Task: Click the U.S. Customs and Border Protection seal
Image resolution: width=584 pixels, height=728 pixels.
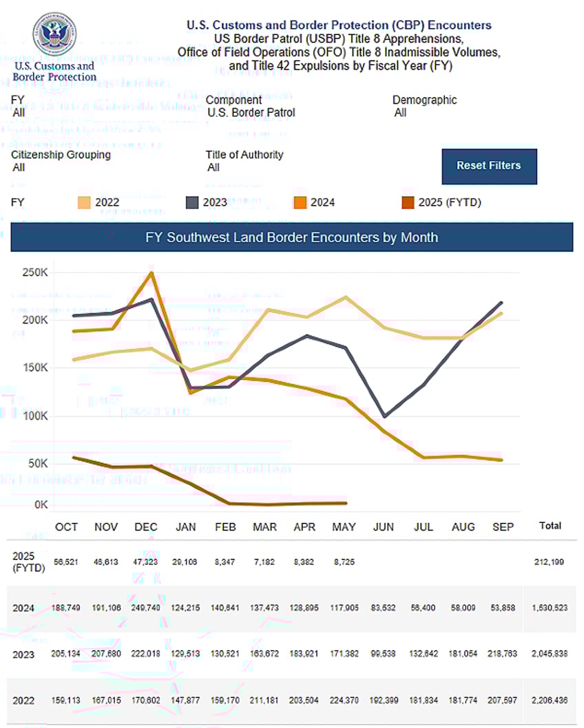Action: coord(54,34)
